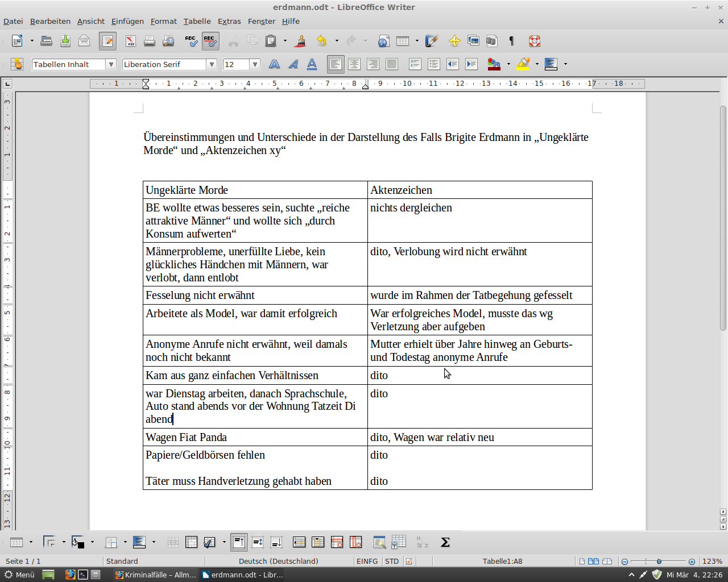728x582 pixels.
Task: Toggle the Edit File mode icon
Action: (107, 41)
